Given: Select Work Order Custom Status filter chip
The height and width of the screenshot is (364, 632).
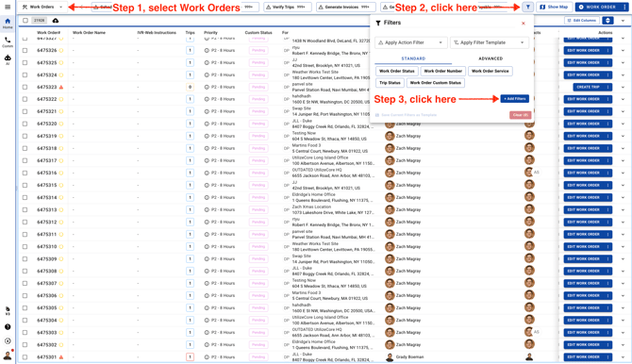Looking at the screenshot, I should click(x=435, y=83).
